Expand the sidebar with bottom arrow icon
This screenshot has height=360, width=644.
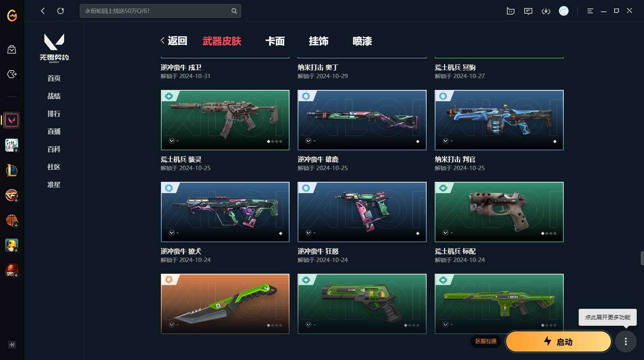12,345
